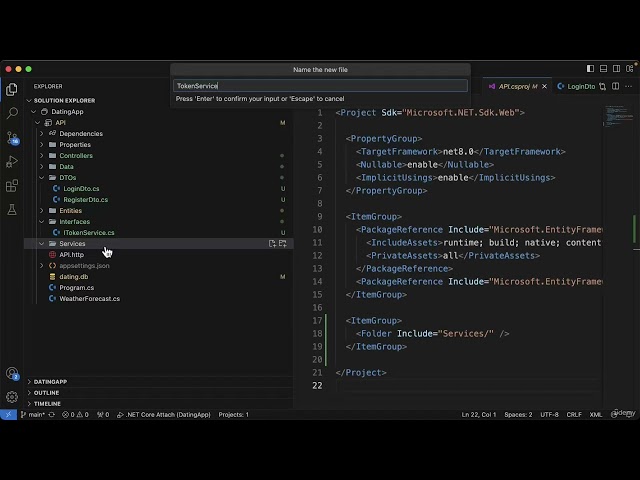640x480 pixels.
Task: Open the Accounts icon in activity bar
Action: tap(12, 373)
